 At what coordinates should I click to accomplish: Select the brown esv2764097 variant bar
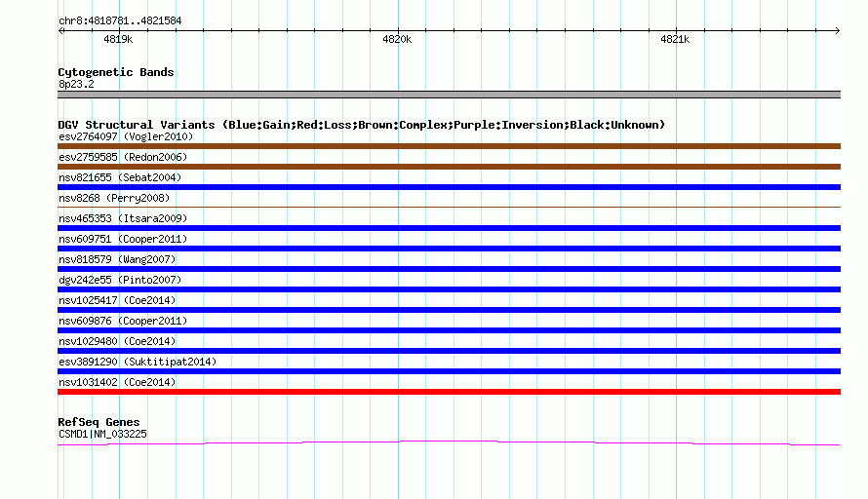pos(449,146)
